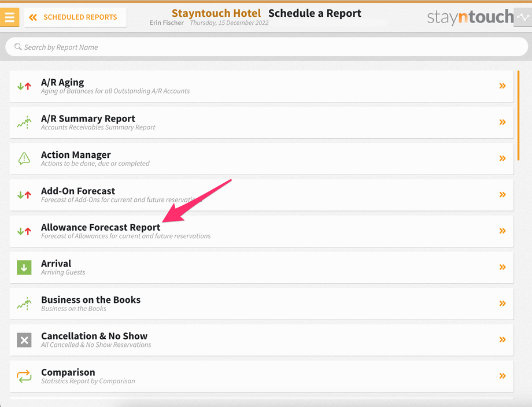Click 'Statistics Report by Comparison' description

click(x=88, y=381)
